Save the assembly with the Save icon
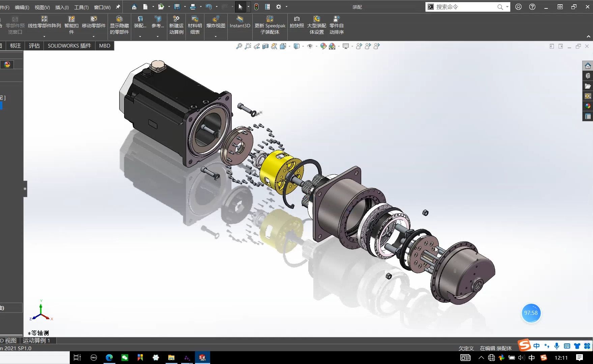This screenshot has height=364, width=593. [x=177, y=7]
